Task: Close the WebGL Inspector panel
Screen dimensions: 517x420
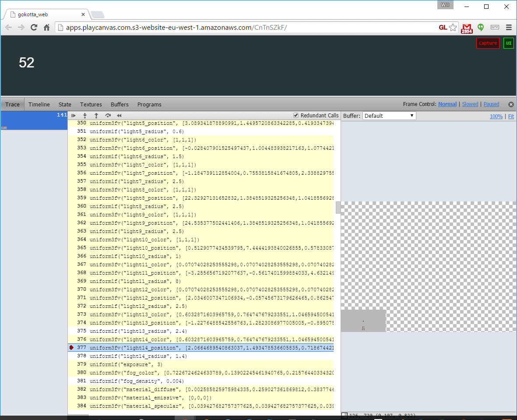Action: [510, 104]
